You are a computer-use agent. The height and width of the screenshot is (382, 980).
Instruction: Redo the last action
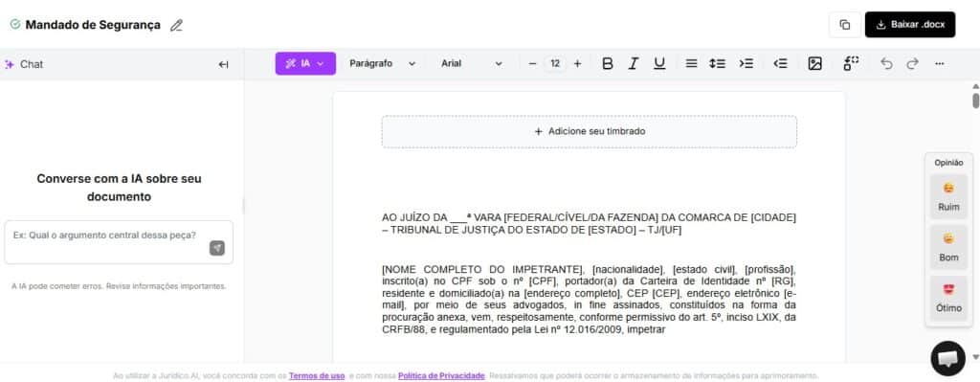[912, 64]
